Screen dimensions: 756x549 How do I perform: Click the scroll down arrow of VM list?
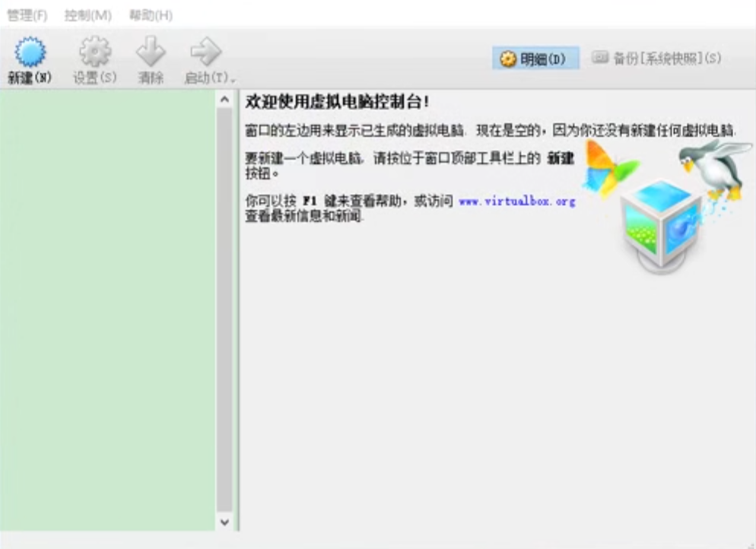[x=224, y=522]
